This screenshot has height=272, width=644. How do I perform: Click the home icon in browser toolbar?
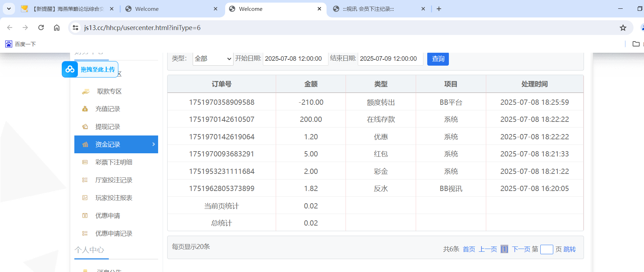click(57, 28)
